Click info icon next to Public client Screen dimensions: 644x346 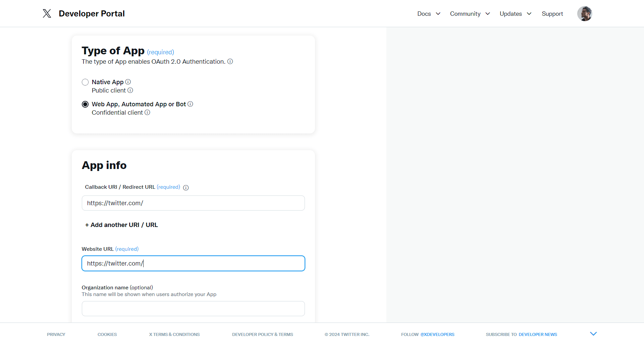[130, 90]
